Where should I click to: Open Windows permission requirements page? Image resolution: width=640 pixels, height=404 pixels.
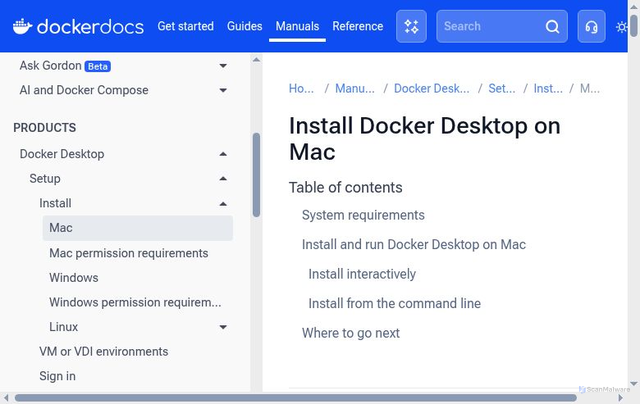click(x=135, y=302)
